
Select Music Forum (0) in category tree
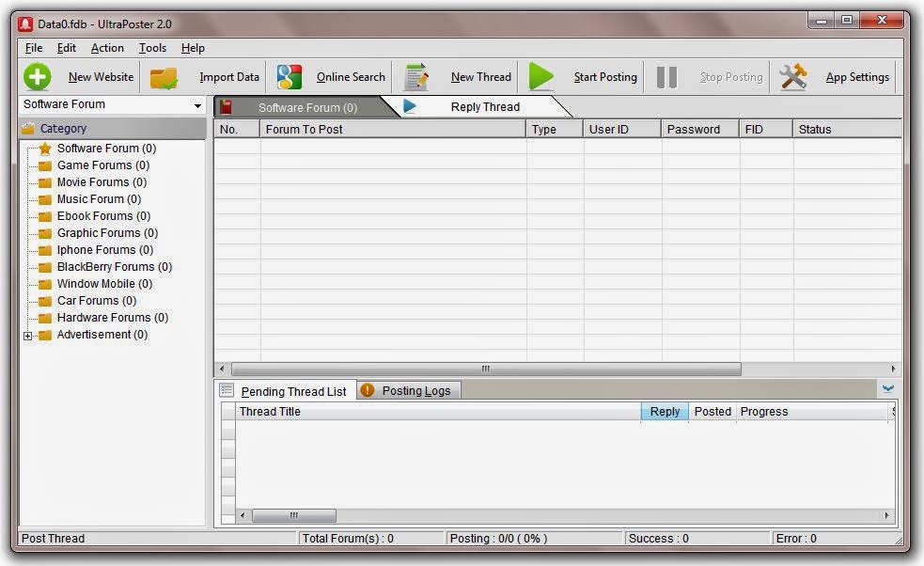point(99,199)
